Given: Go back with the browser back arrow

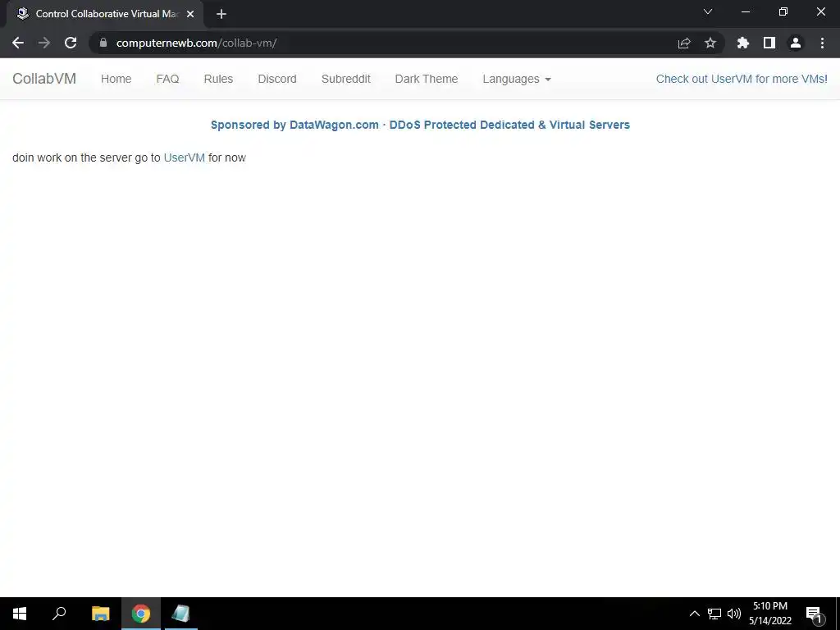Looking at the screenshot, I should point(18,43).
